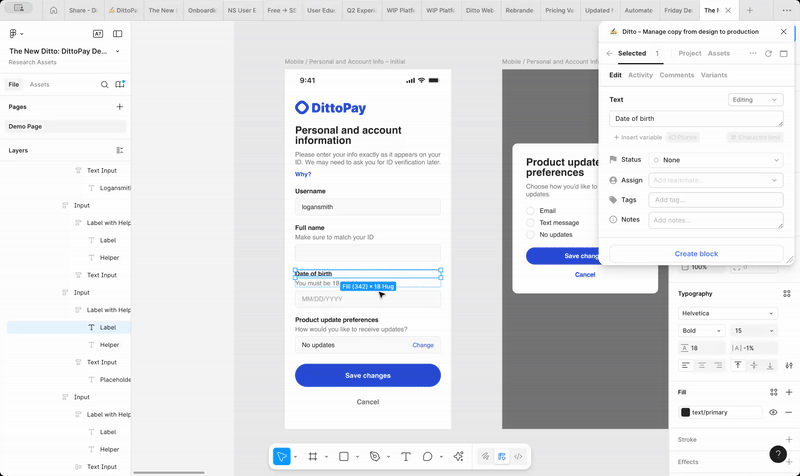Switch to the Comments tab in Ditto

(677, 75)
